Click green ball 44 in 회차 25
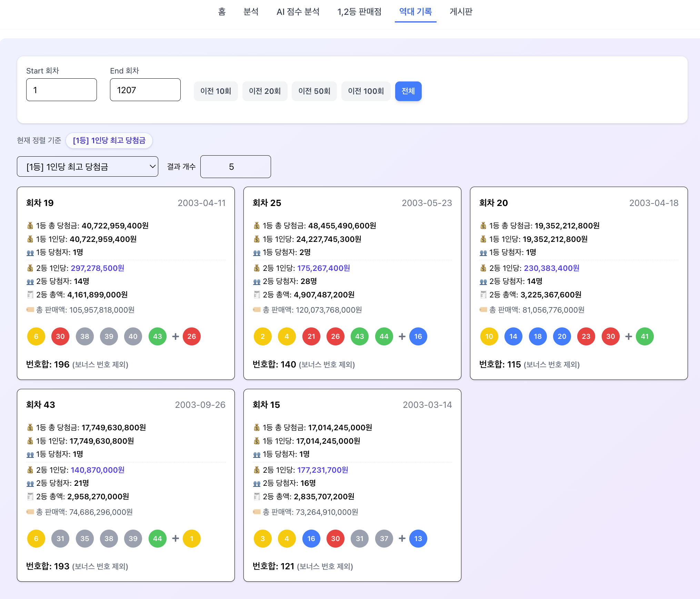 point(384,336)
